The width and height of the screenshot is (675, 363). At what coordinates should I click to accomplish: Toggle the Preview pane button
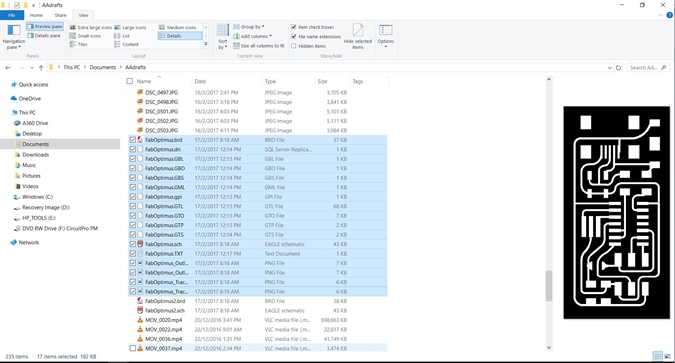(x=45, y=27)
